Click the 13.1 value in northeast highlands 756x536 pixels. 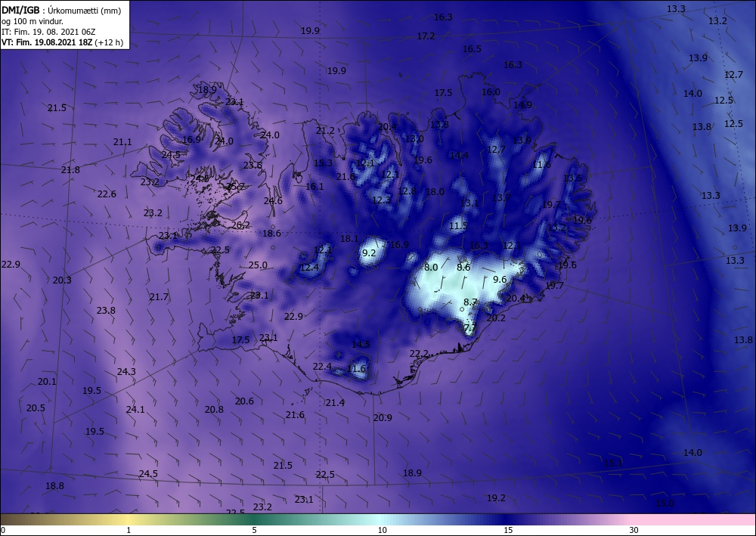(x=469, y=203)
